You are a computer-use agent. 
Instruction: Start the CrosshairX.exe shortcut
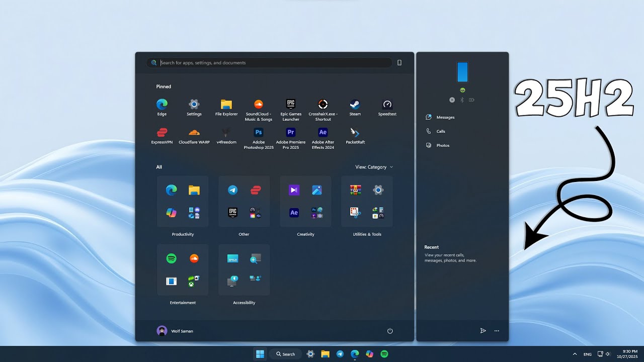[x=323, y=110]
